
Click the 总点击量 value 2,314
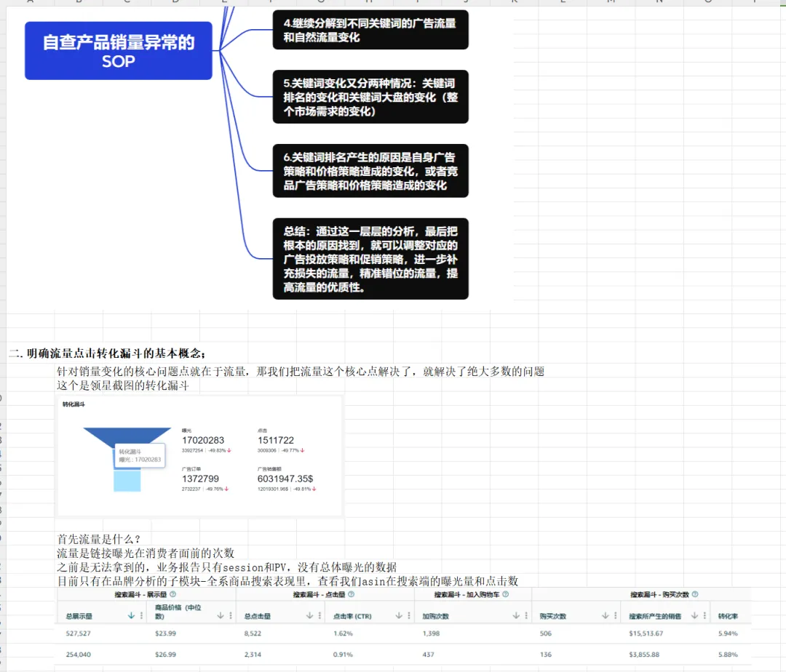click(x=253, y=655)
